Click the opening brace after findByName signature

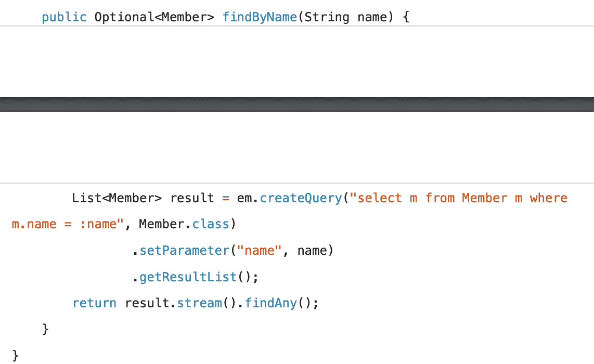(x=406, y=17)
